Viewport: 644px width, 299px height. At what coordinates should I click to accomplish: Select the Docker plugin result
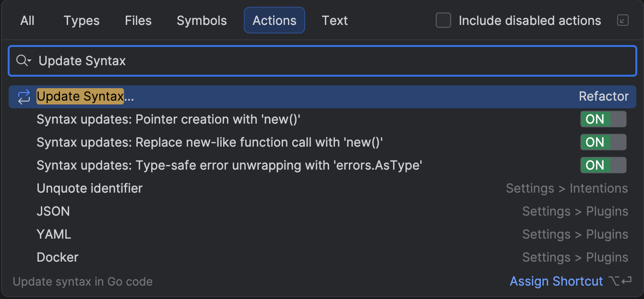pos(58,257)
